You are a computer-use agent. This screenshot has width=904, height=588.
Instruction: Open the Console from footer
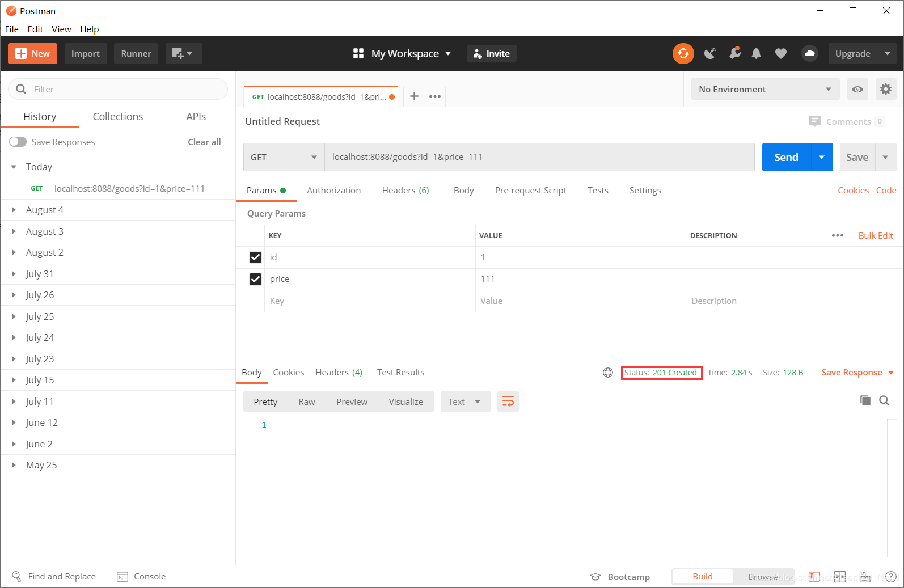point(141,576)
